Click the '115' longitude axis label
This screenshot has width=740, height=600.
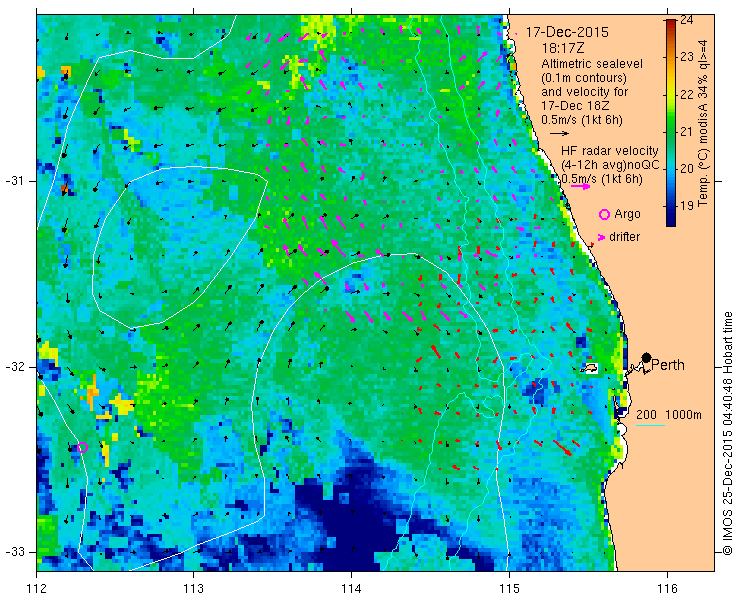pos(509,589)
